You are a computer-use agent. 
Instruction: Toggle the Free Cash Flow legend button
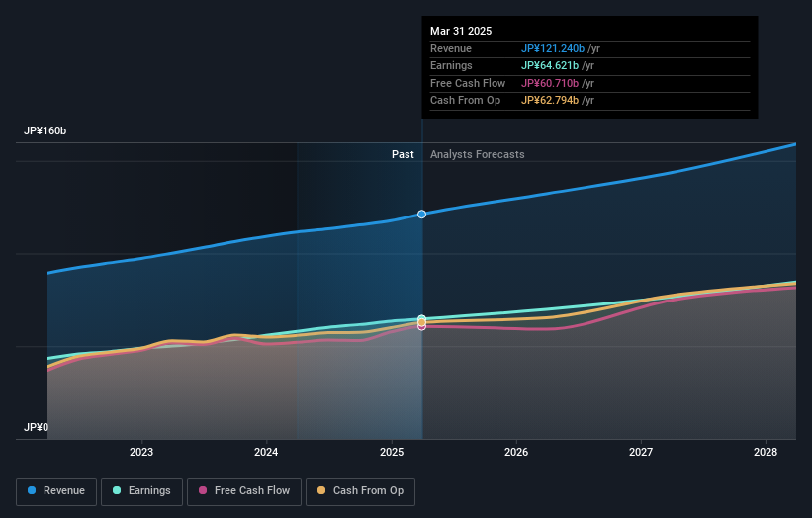[x=244, y=491]
